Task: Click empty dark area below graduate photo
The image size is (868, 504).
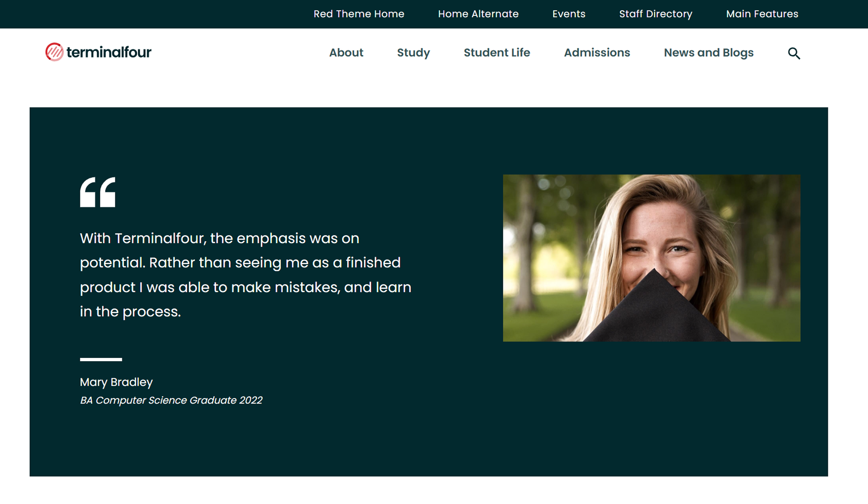Action: [651, 411]
